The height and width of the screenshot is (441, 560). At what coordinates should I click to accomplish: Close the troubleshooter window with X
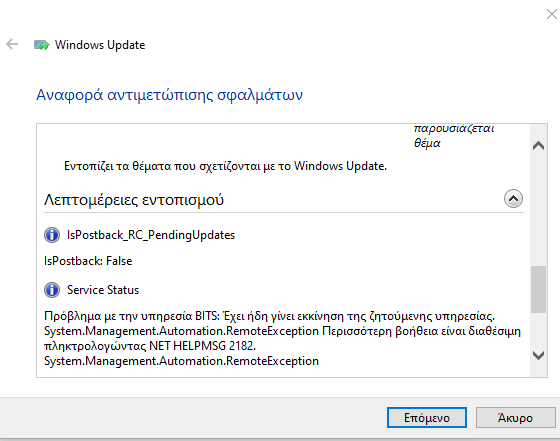coord(552,14)
